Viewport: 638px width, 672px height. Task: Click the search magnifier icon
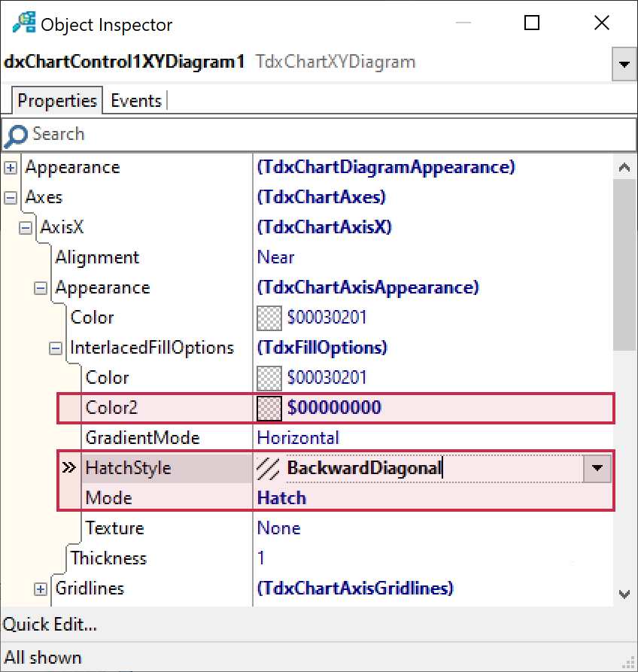click(16, 134)
